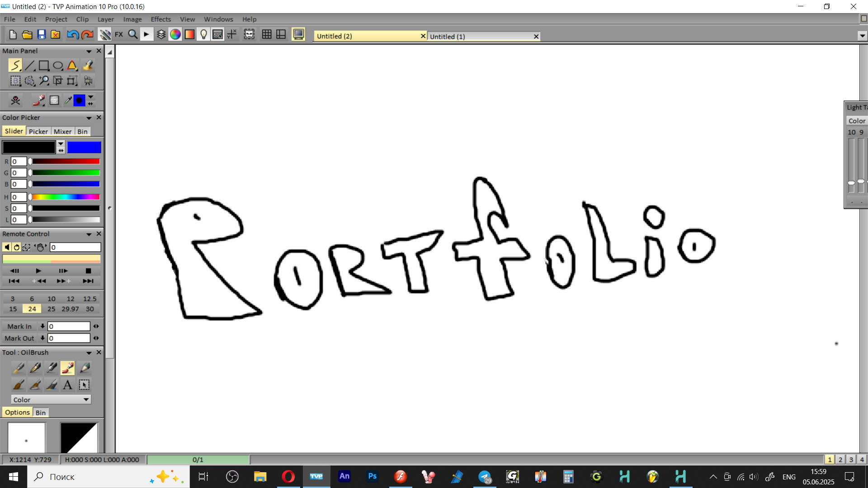
Task: Switch to the Mixer color tab
Action: pyautogui.click(x=62, y=131)
